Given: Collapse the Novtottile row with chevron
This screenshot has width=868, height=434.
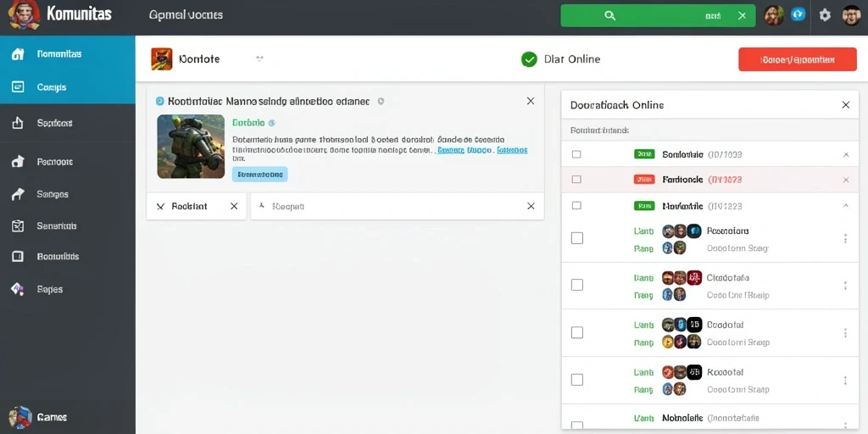Looking at the screenshot, I should pyautogui.click(x=845, y=205).
